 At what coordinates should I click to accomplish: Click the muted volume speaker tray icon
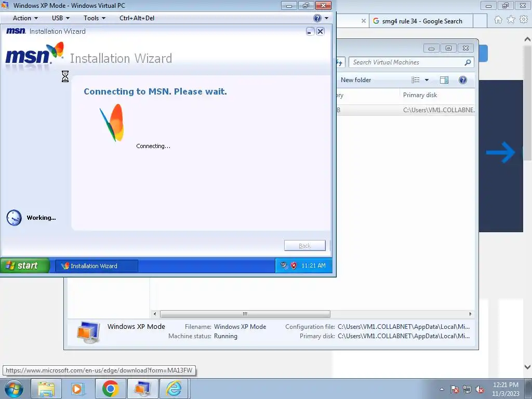[480, 389]
